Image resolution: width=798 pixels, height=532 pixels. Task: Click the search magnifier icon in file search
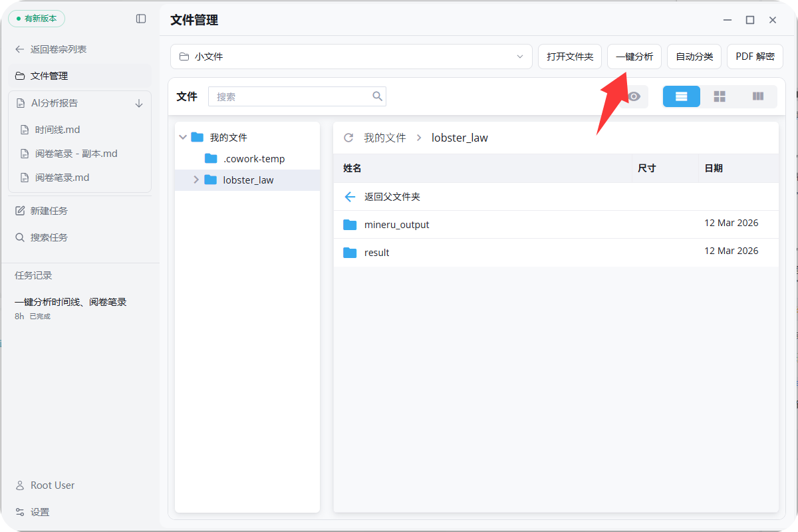click(377, 96)
